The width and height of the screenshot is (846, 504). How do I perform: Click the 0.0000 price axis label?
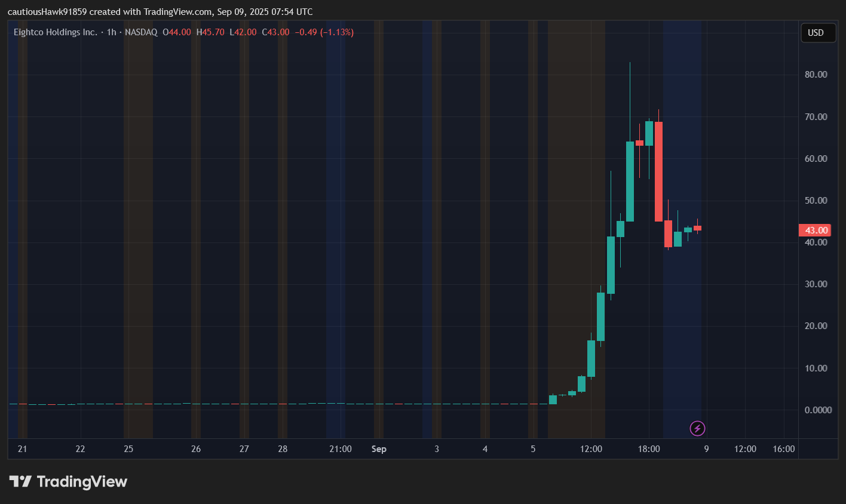click(817, 410)
